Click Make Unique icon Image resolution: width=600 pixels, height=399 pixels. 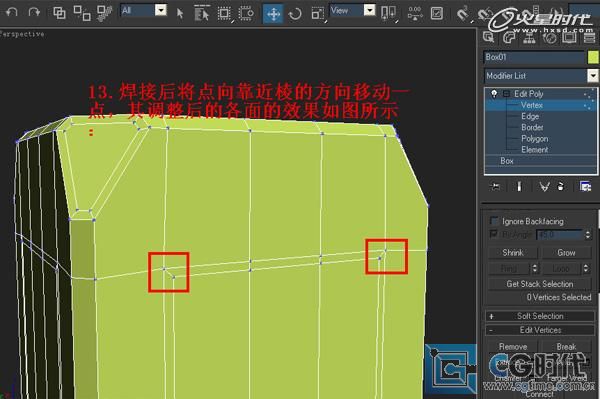[544, 187]
